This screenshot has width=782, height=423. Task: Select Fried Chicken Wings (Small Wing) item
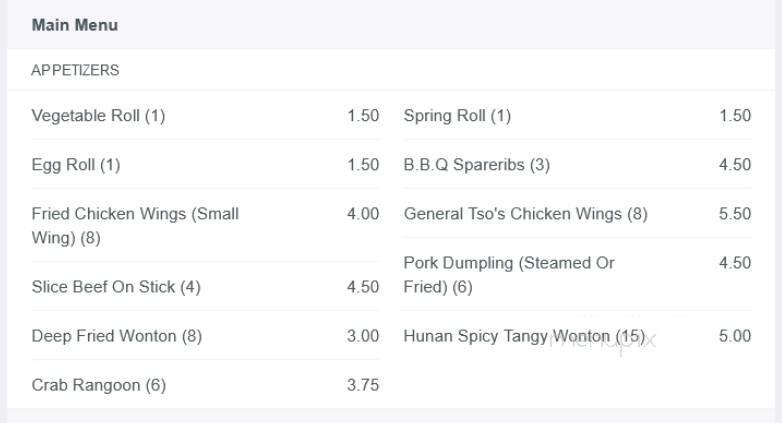click(x=135, y=225)
